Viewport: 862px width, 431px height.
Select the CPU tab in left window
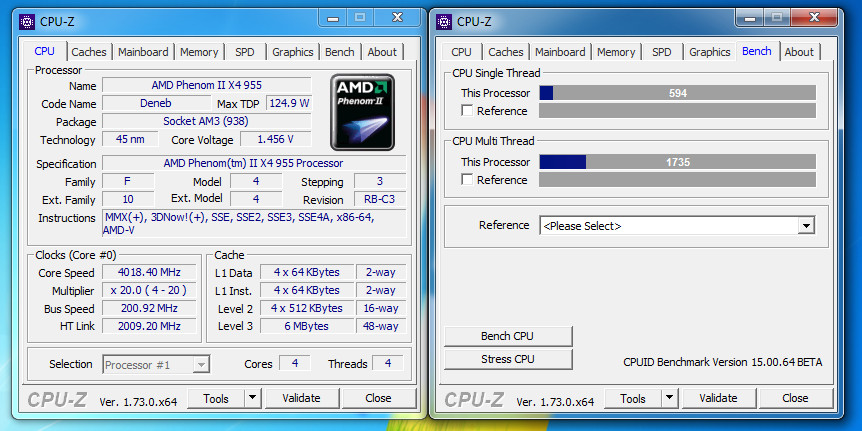point(45,51)
